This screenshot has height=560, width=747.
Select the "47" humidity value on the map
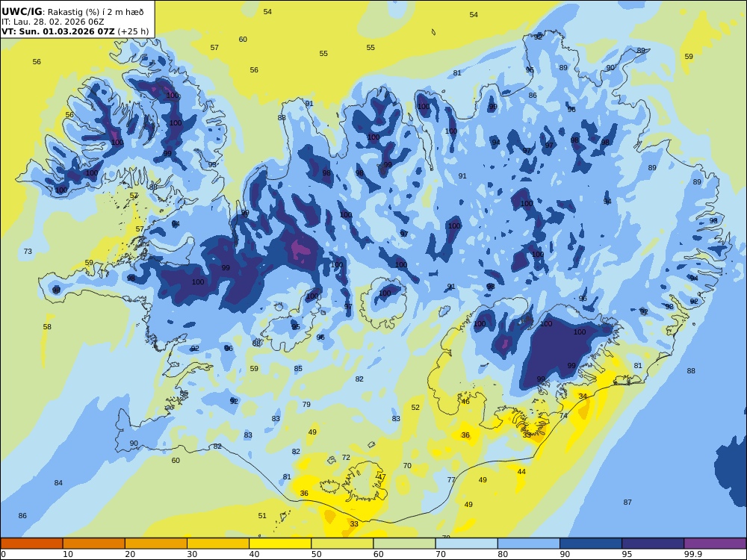click(x=382, y=476)
